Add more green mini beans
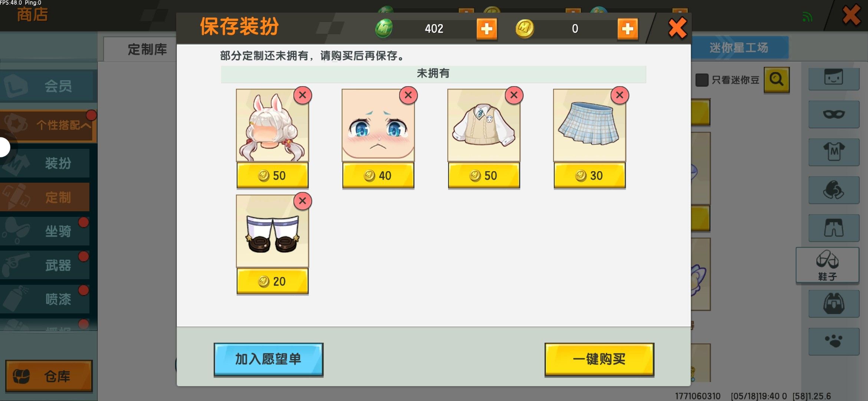The image size is (868, 401). [x=487, y=29]
